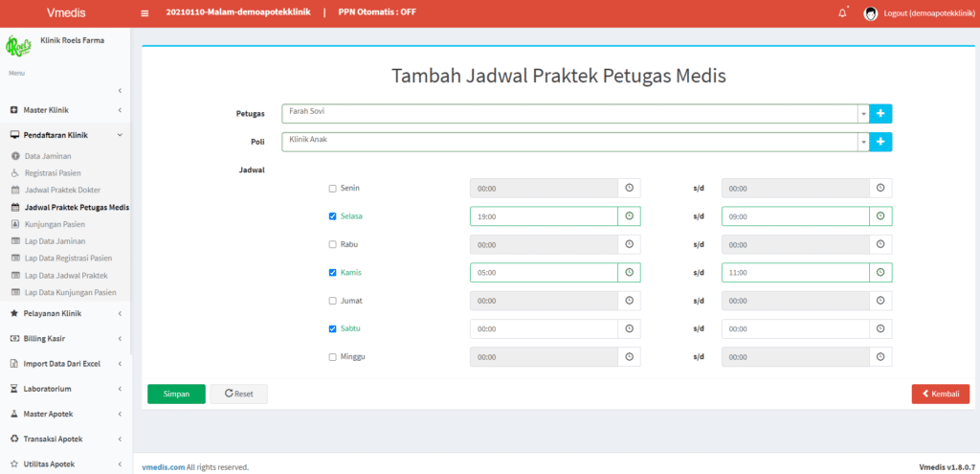This screenshot has height=474, width=980.
Task: Open the clock picker for Selasa end time
Action: [x=880, y=216]
